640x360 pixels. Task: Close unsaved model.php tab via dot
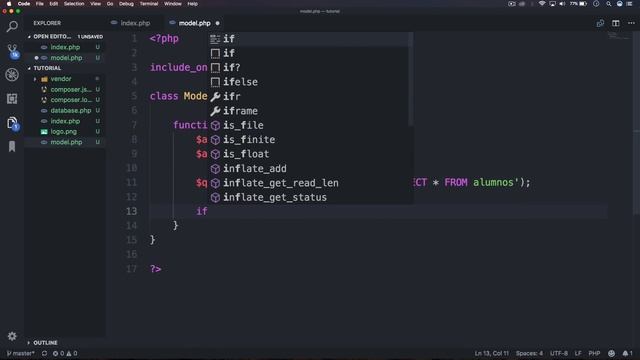coord(218,23)
